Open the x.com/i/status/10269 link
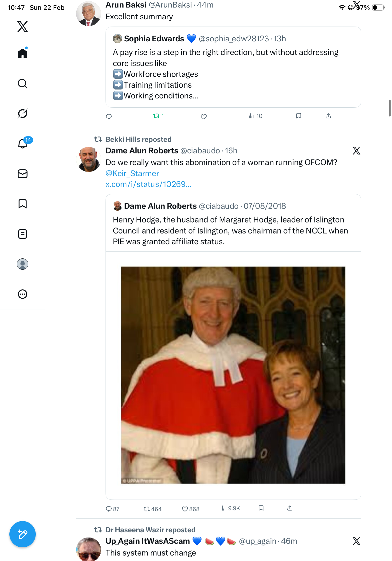Image resolution: width=392 pixels, height=561 pixels. click(x=148, y=184)
